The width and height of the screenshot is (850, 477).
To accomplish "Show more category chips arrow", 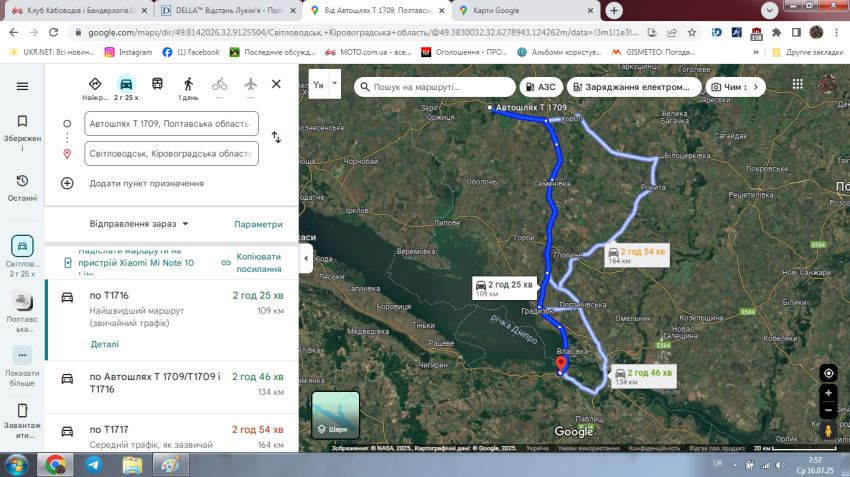I will point(756,87).
